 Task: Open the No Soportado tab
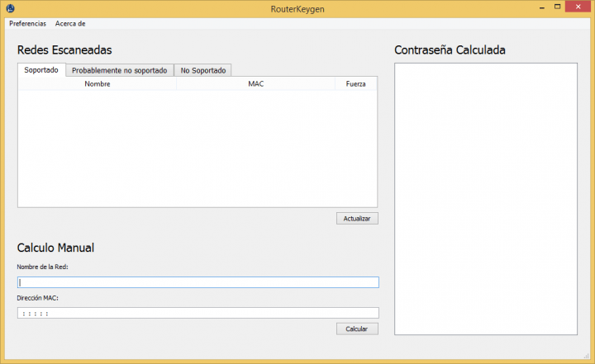click(203, 70)
